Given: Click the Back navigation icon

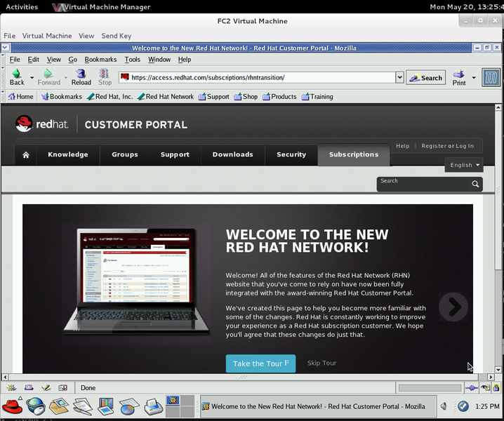Looking at the screenshot, I should pos(17,74).
